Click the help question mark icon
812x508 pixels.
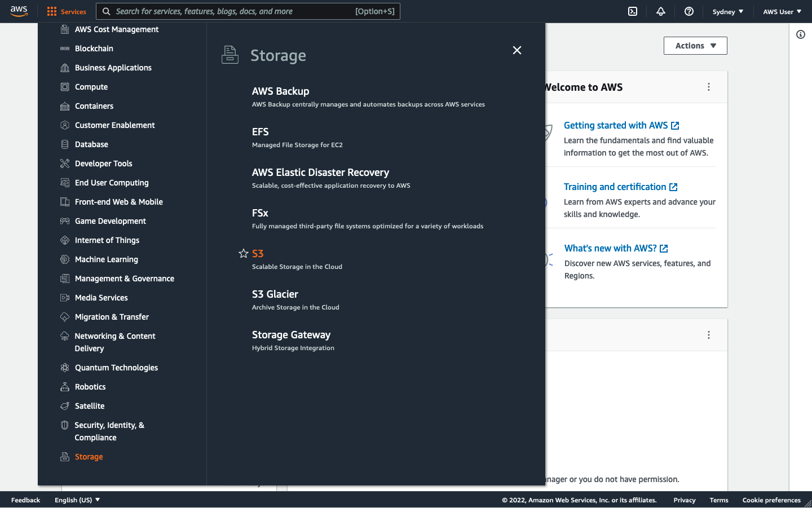tap(689, 11)
